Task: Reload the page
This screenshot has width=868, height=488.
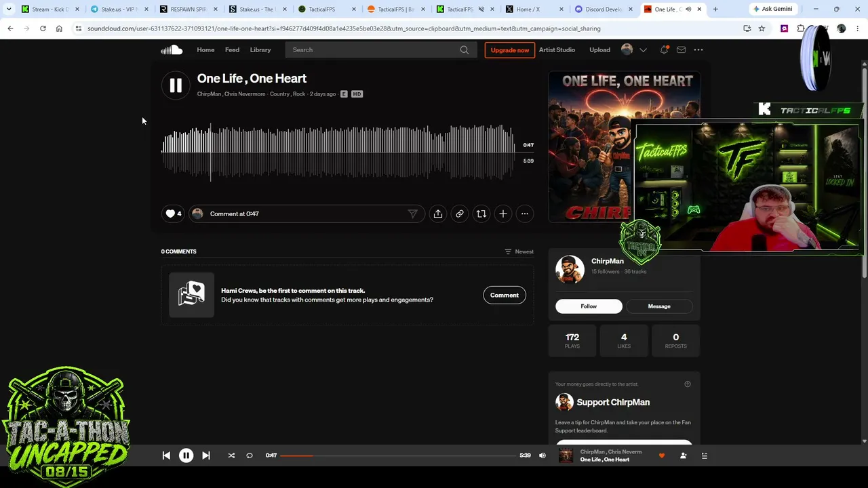Action: (x=43, y=28)
